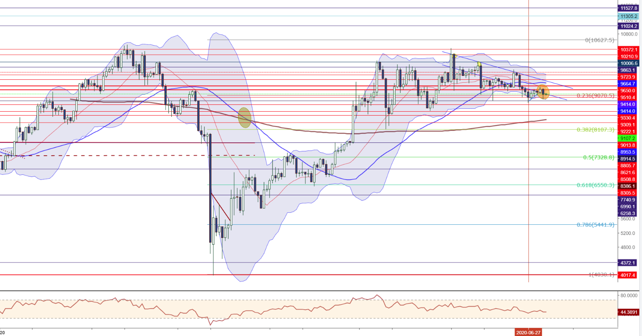Click the 10800.0 axis tick value
This screenshot has height=336, width=644.
click(x=629, y=34)
